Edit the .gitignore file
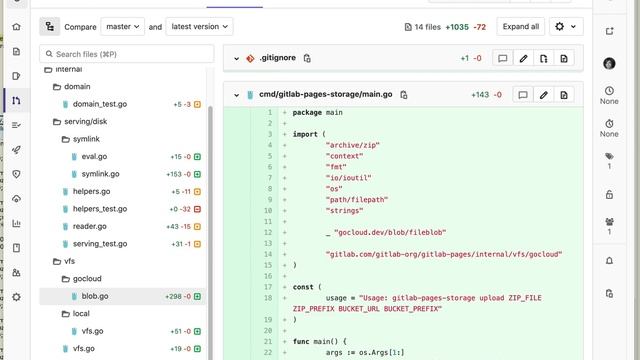640x360 pixels. [x=523, y=58]
